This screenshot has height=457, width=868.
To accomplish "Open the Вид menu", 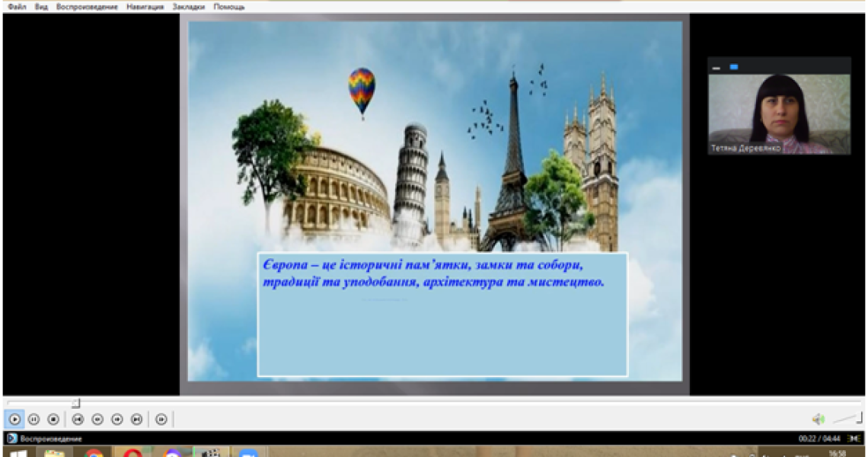I will [42, 7].
